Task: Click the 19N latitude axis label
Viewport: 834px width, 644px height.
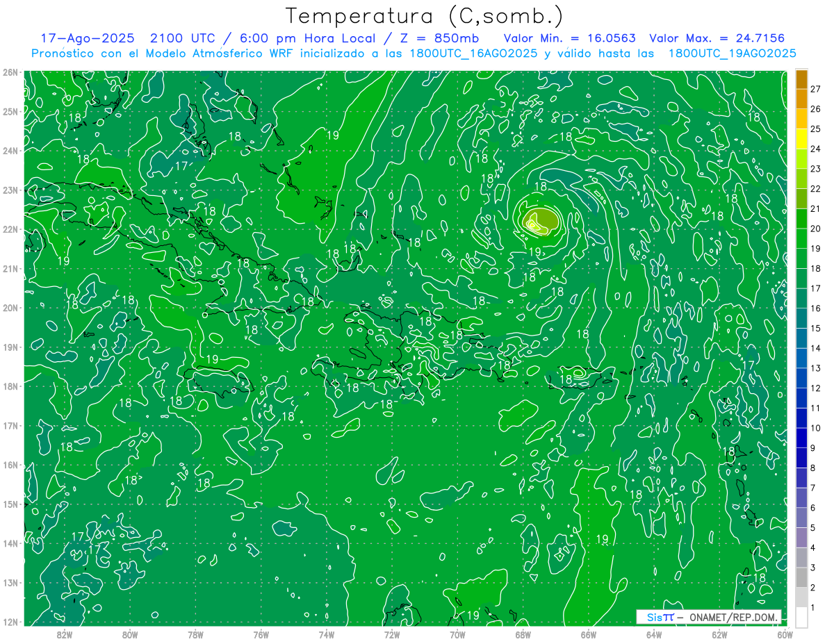Action: (x=10, y=347)
